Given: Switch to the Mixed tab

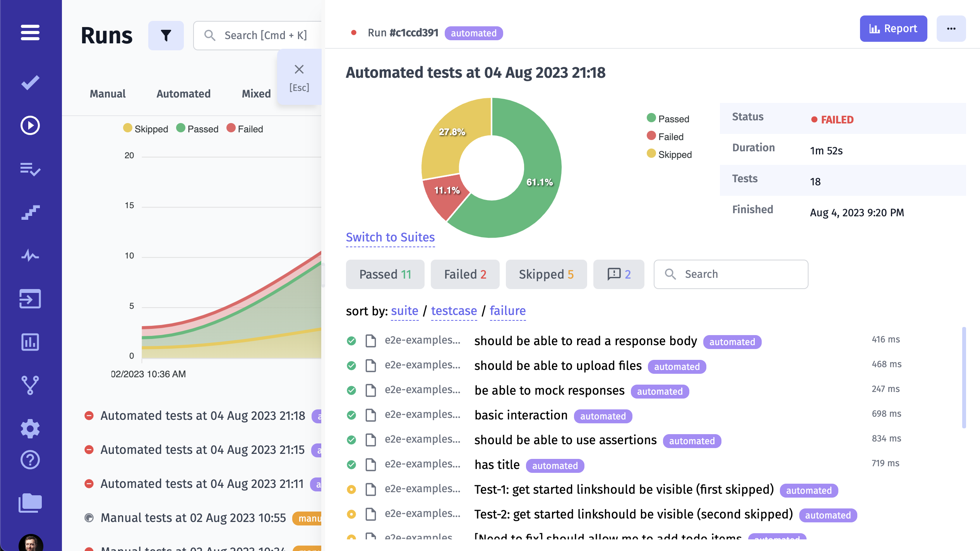Looking at the screenshot, I should click(255, 93).
